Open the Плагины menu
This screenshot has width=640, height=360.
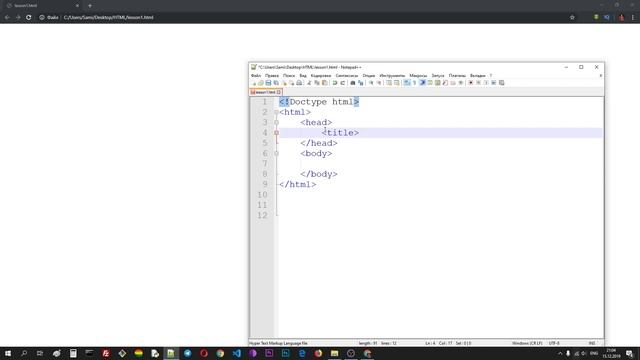pyautogui.click(x=457, y=76)
